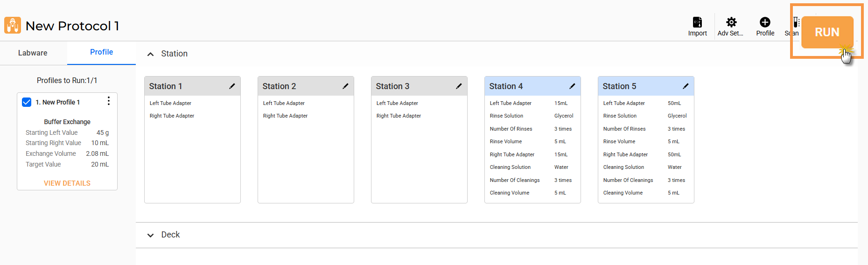The height and width of the screenshot is (265, 868).
Task: Edit Station 1 with pencil icon
Action: click(x=232, y=86)
